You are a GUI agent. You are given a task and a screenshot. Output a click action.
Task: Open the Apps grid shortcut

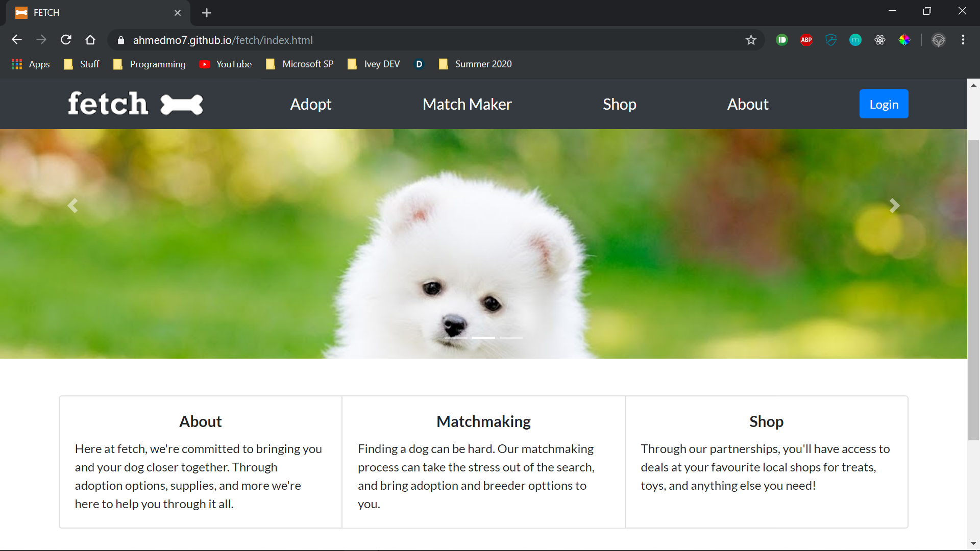[x=31, y=64]
